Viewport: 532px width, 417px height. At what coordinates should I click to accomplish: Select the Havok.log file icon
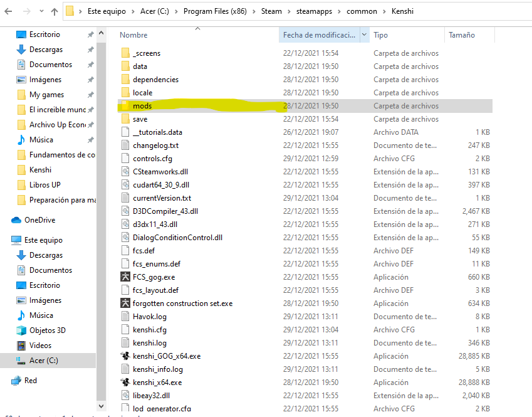[125, 317]
